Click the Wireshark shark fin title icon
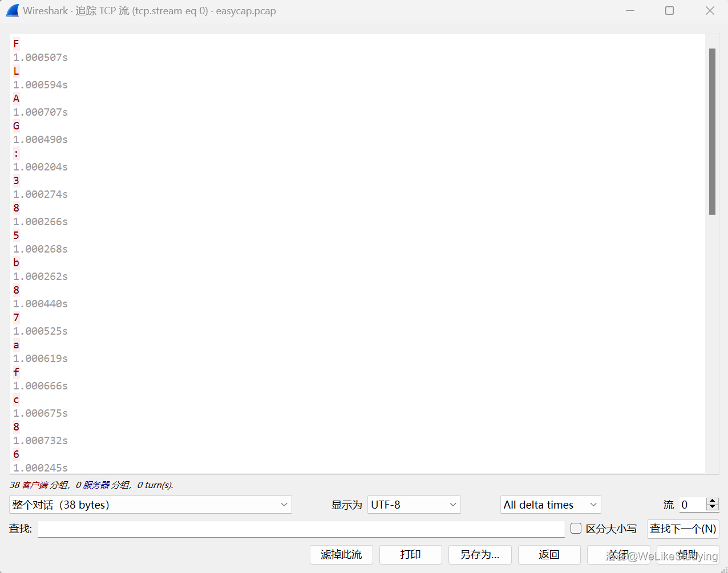 click(x=13, y=11)
